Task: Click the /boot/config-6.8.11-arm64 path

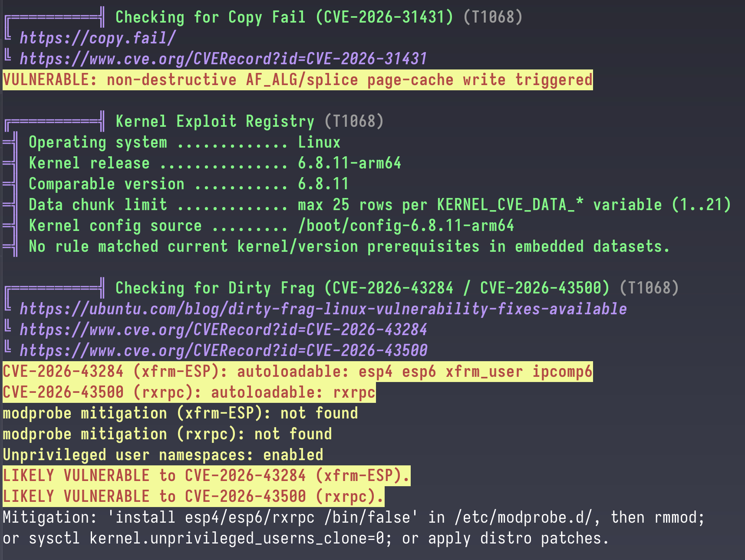Action: tap(406, 226)
